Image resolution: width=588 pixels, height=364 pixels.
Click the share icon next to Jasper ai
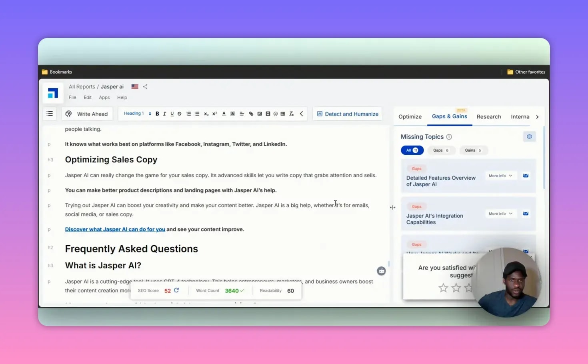[145, 87]
